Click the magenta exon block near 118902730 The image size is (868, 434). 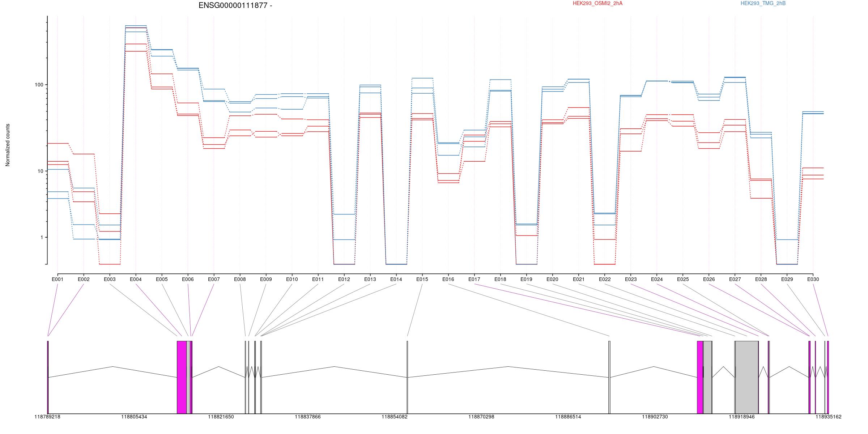click(x=700, y=377)
